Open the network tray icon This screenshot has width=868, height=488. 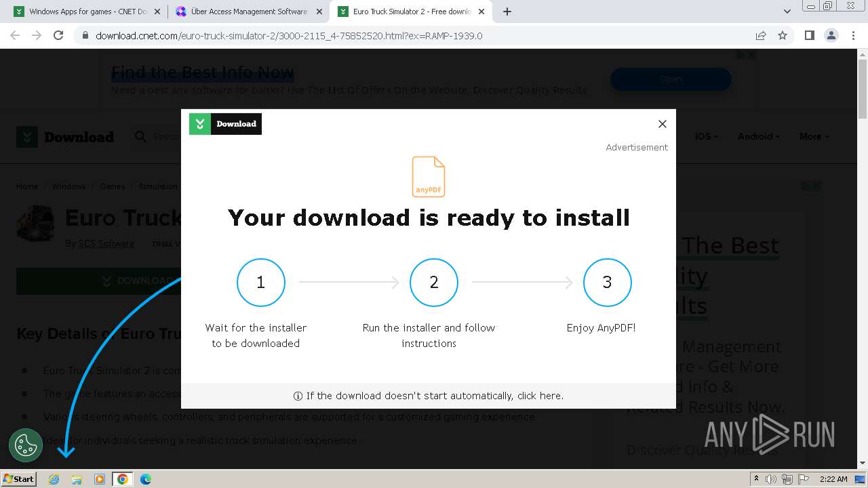(x=787, y=479)
